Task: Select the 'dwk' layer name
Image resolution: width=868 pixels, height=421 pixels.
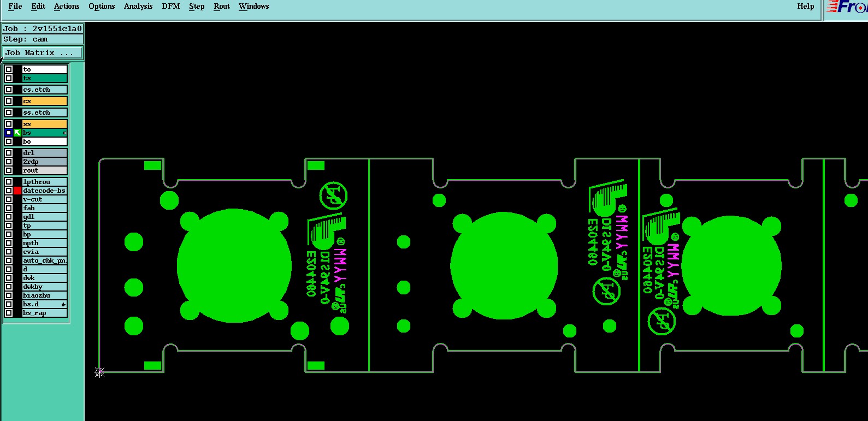Action: 45,278
